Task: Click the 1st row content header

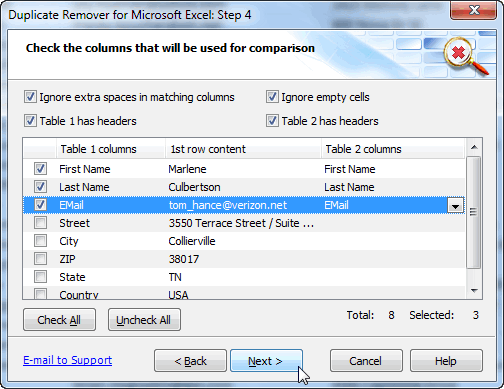Action: (243, 149)
